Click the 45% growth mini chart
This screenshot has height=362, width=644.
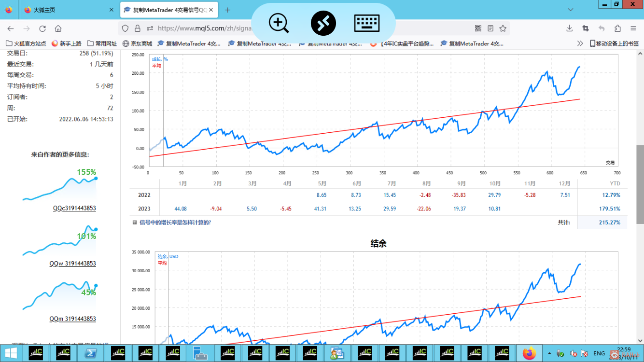click(x=59, y=296)
